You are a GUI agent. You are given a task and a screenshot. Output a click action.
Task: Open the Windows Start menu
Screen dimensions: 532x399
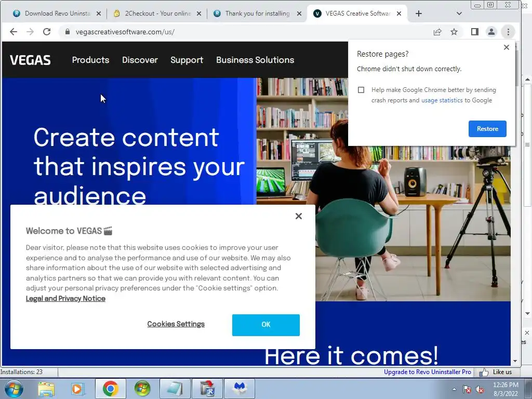(14, 389)
